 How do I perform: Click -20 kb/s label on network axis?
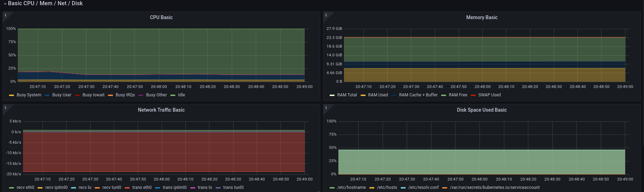(x=14, y=174)
